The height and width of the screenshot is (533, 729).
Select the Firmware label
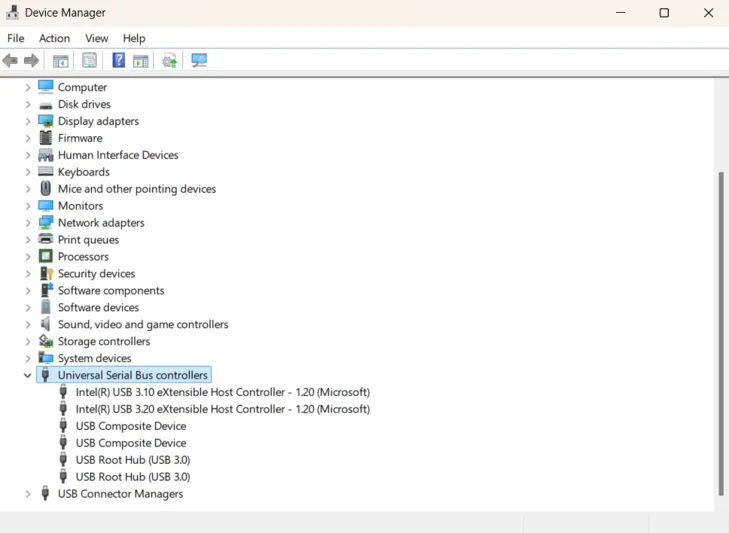[x=80, y=138]
